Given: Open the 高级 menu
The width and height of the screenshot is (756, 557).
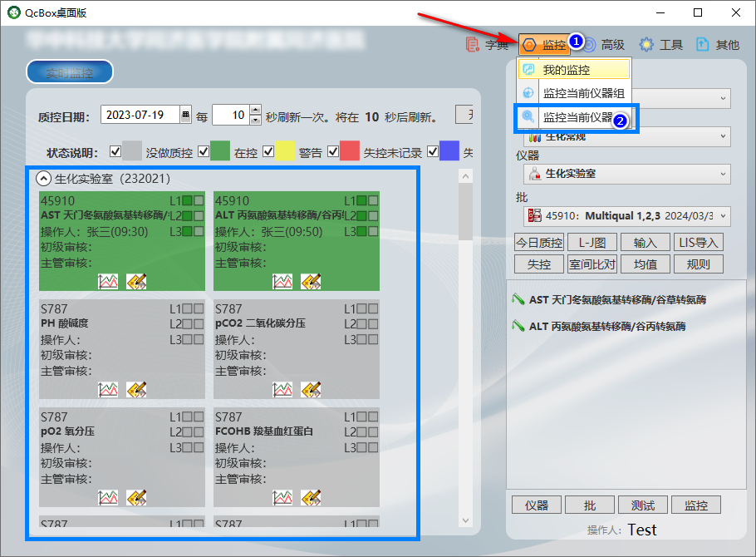Looking at the screenshot, I should [x=605, y=45].
